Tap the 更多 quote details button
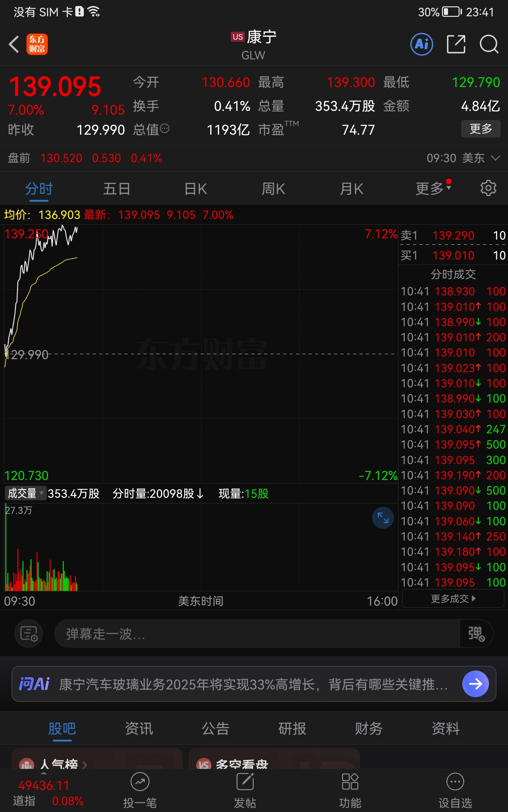 pyautogui.click(x=481, y=128)
